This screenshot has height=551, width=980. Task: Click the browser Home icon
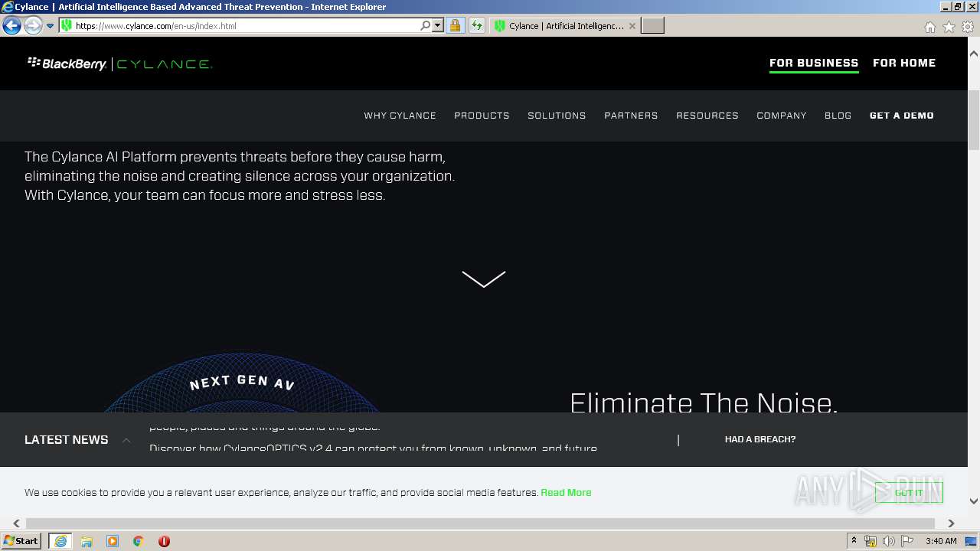click(x=929, y=27)
